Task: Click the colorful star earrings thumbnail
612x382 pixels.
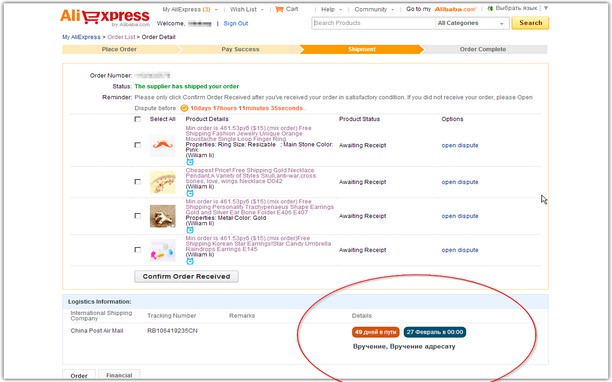Action: tap(162, 250)
